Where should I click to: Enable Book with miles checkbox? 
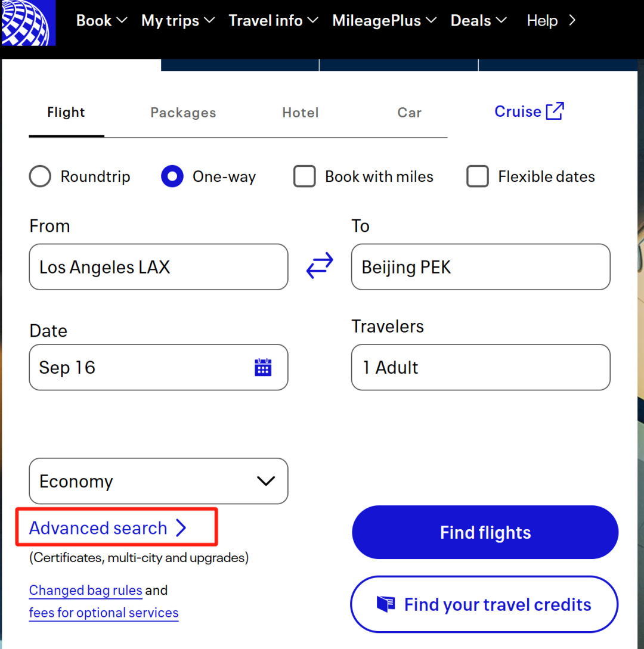click(x=304, y=176)
